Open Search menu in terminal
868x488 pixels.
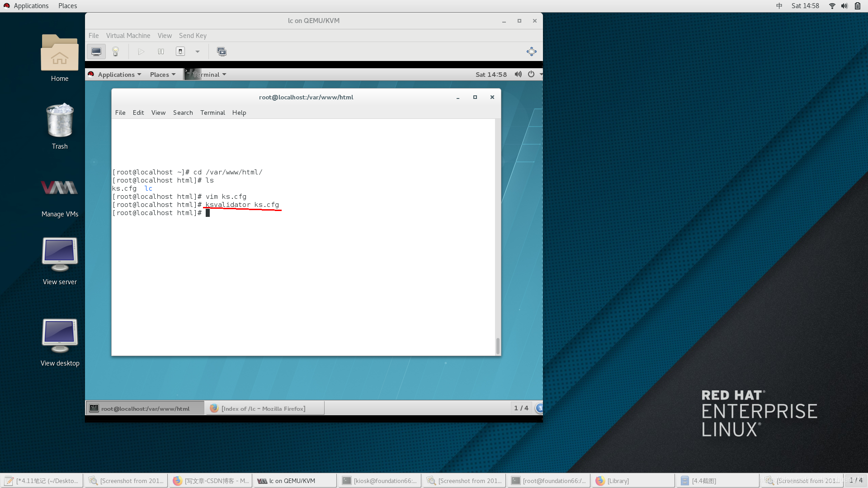(x=183, y=113)
